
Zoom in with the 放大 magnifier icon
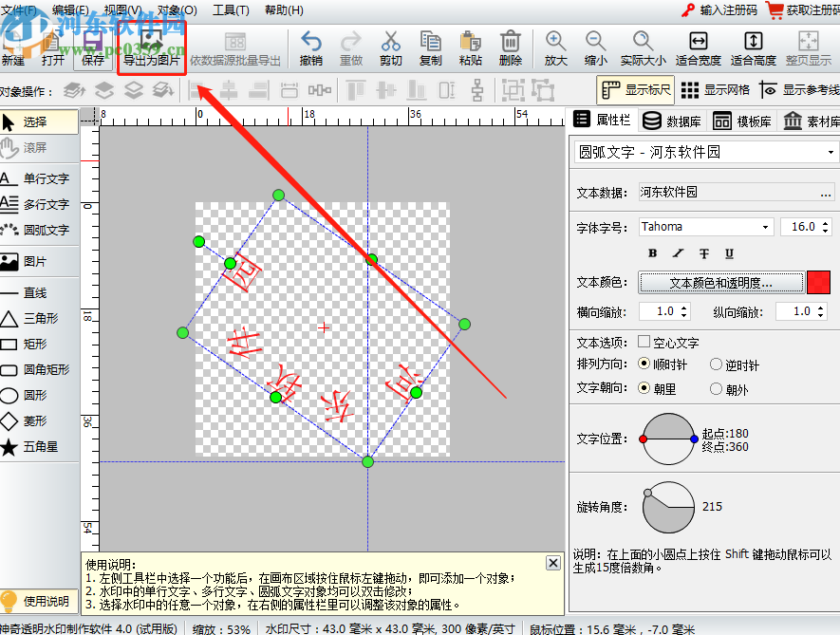pos(556,42)
